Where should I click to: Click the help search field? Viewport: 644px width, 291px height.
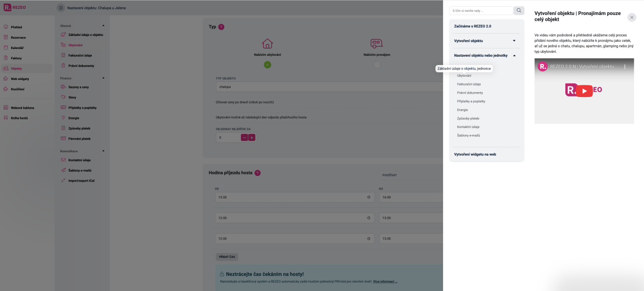point(481,11)
